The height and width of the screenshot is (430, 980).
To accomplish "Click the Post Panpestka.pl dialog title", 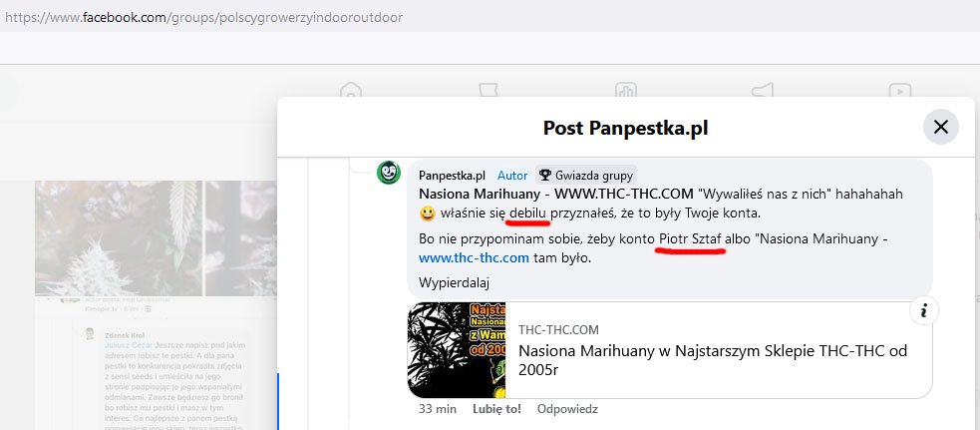I will tap(625, 129).
